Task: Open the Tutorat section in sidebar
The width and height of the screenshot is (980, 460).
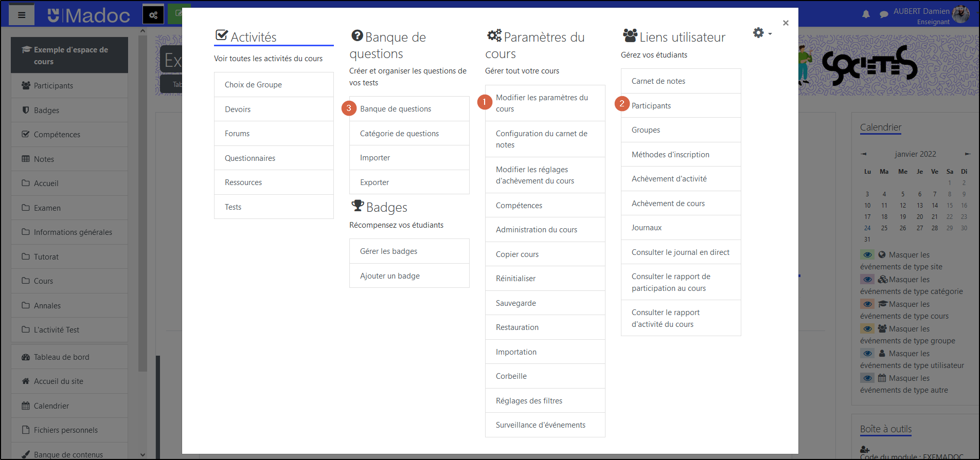Action: (x=46, y=257)
